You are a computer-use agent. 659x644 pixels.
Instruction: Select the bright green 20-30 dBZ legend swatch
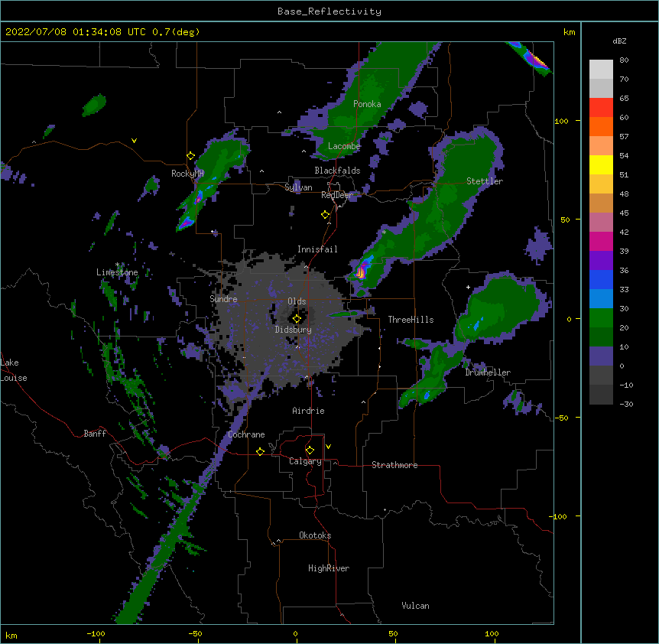(601, 318)
